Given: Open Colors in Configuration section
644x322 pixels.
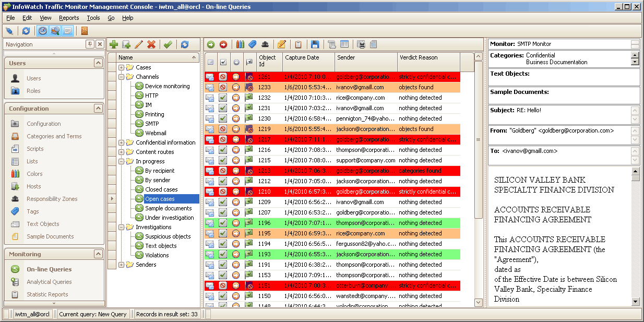Looking at the screenshot, I should pyautogui.click(x=34, y=174).
